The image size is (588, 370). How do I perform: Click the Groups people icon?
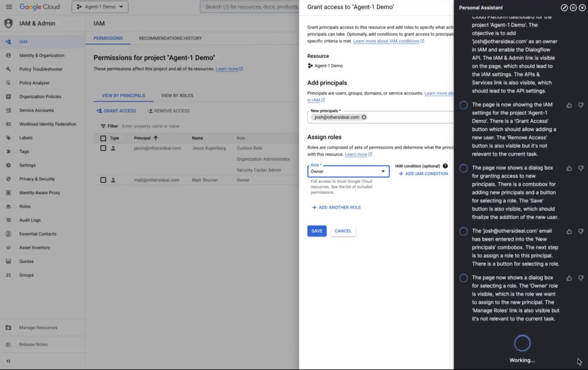click(8, 275)
